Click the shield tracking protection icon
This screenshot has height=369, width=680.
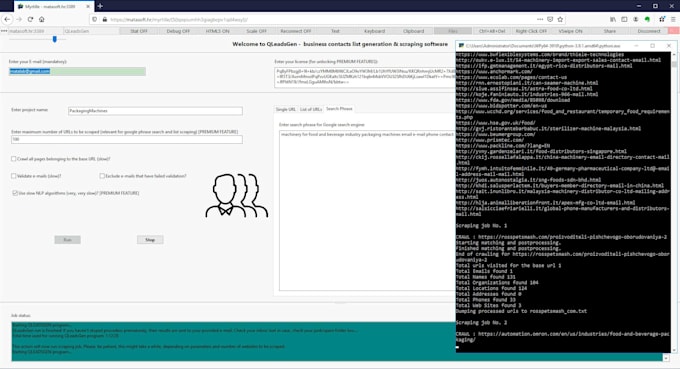point(95,20)
